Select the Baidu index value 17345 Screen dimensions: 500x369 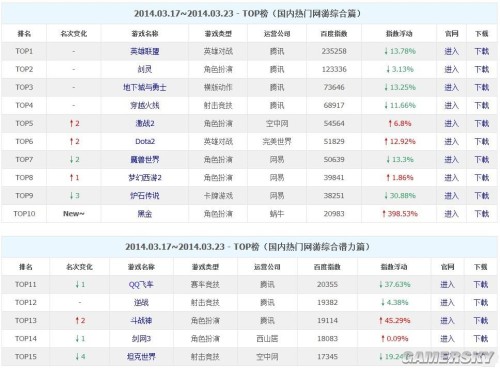tap(327, 357)
